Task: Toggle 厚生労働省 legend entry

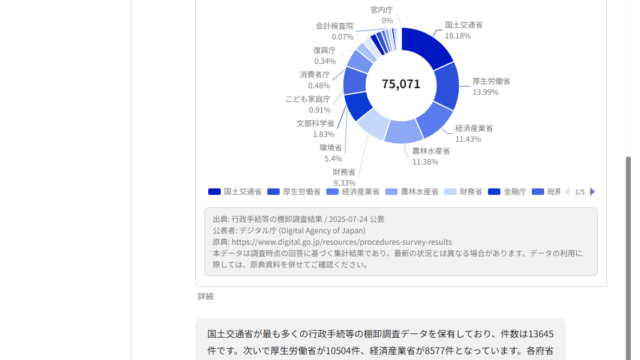Action: point(294,192)
